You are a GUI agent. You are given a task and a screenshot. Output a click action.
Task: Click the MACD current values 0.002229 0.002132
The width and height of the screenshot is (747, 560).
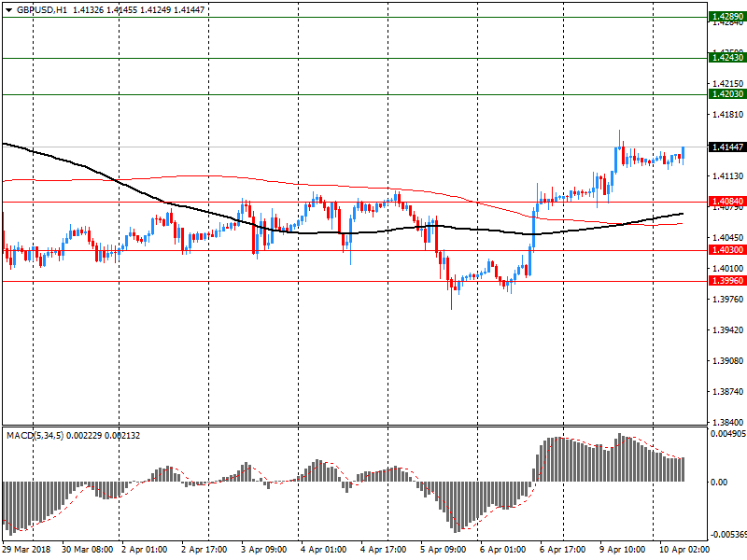pyautogui.click(x=104, y=436)
